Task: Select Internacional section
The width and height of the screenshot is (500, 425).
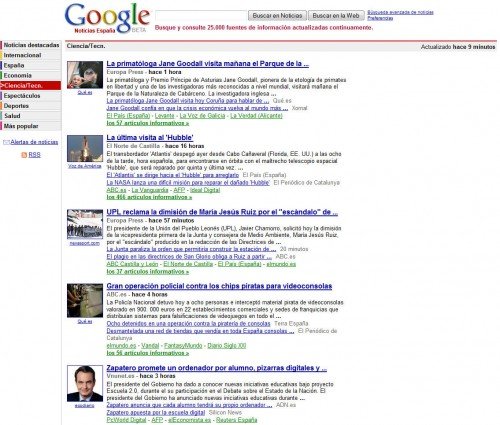Action: (31, 55)
